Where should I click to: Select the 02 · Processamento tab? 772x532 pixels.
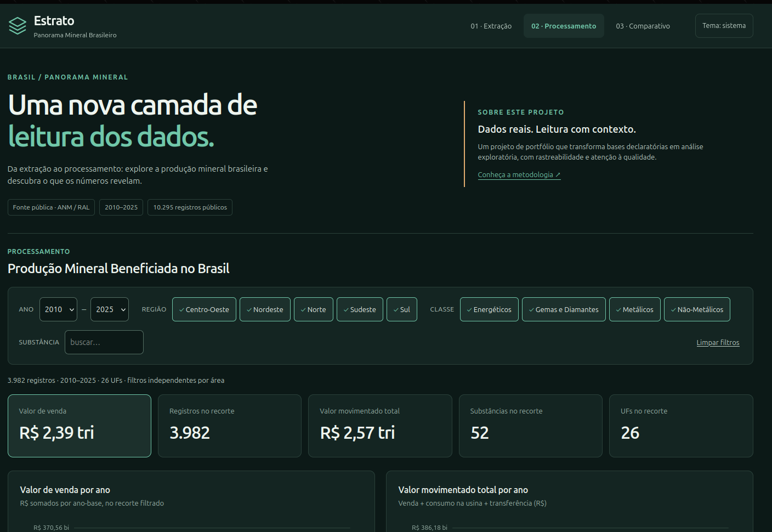564,26
